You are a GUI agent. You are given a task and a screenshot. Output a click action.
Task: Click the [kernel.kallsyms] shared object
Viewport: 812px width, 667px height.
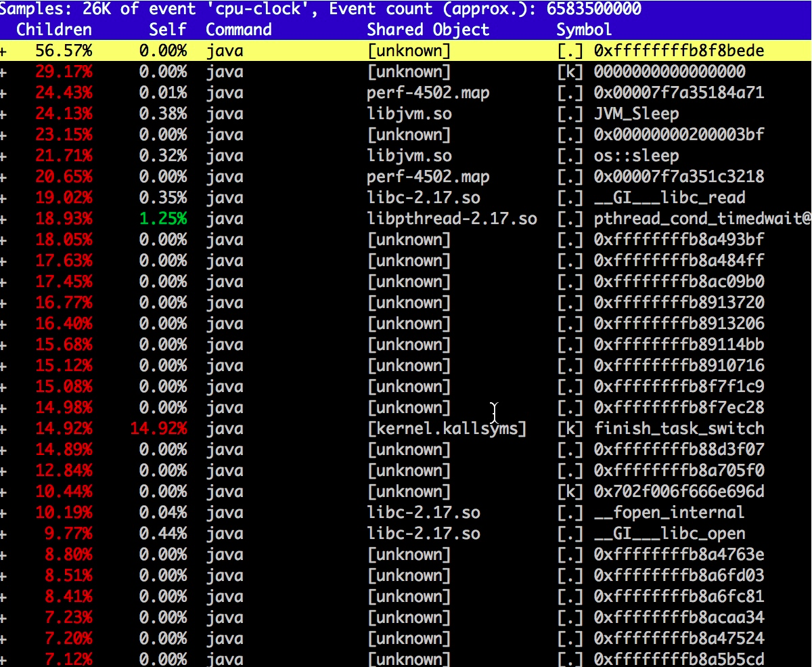tap(447, 429)
